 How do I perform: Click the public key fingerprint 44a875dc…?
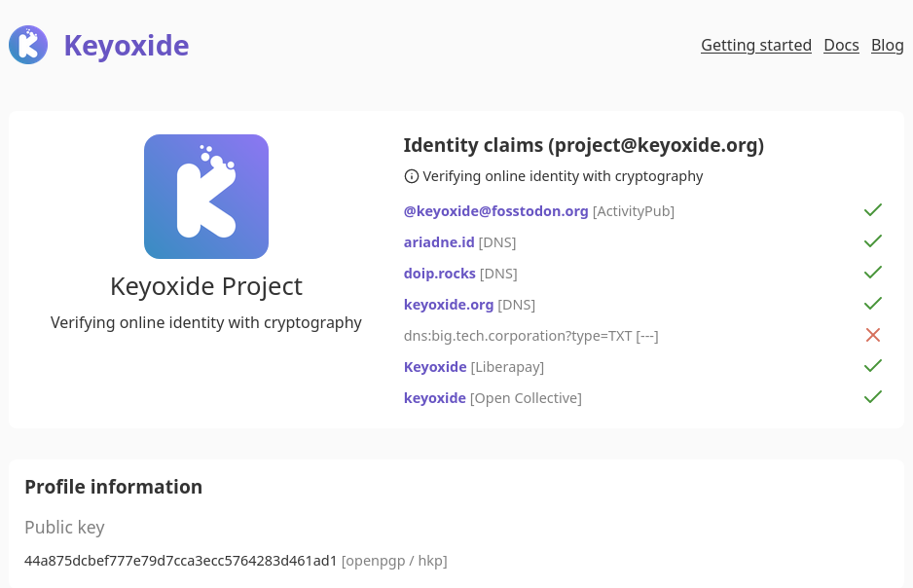coord(181,561)
